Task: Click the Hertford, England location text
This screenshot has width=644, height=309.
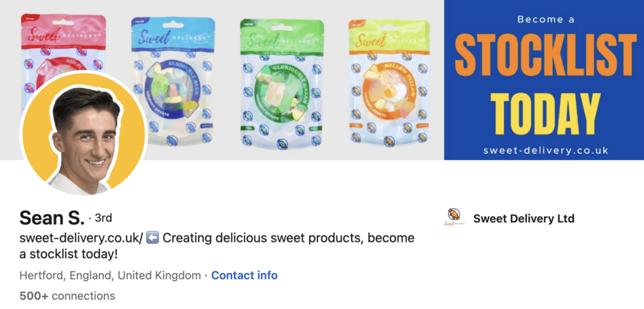Action: click(x=110, y=275)
